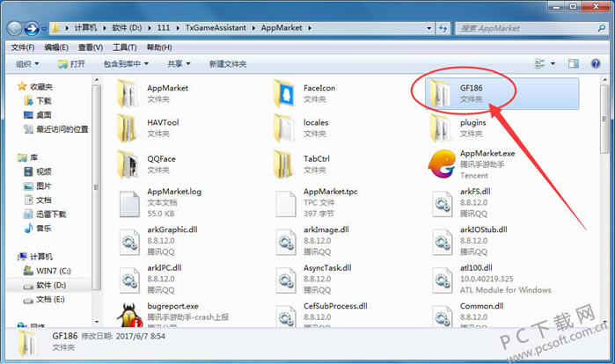Screen dimensions: 615x364
Task: Open the 编辑(E) menu
Action: [x=56, y=47]
